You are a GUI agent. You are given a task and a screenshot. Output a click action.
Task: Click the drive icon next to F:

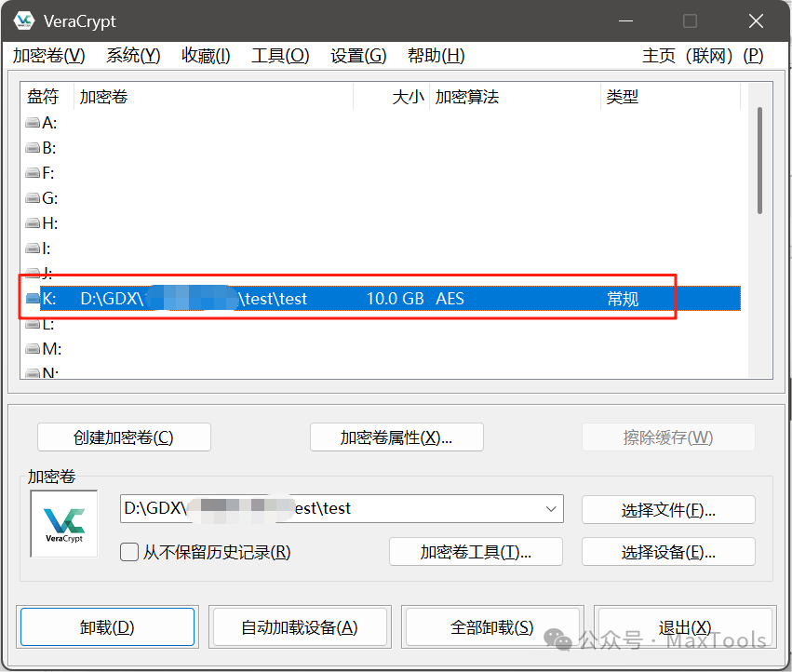click(x=33, y=173)
